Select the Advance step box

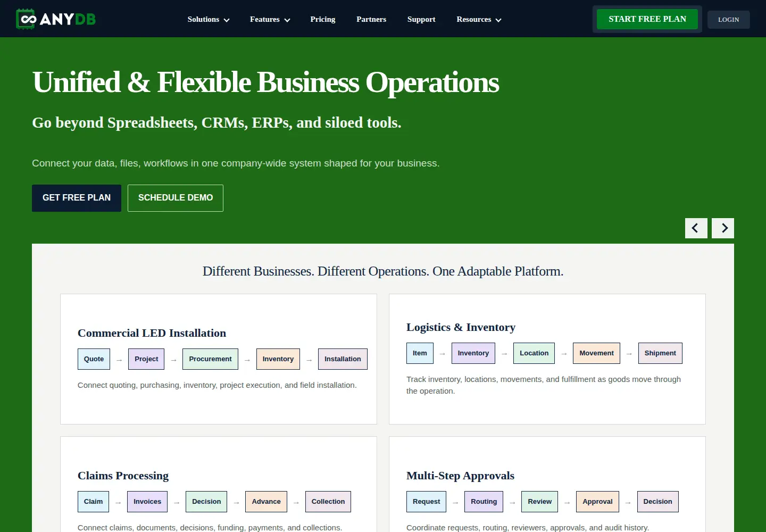pos(266,502)
